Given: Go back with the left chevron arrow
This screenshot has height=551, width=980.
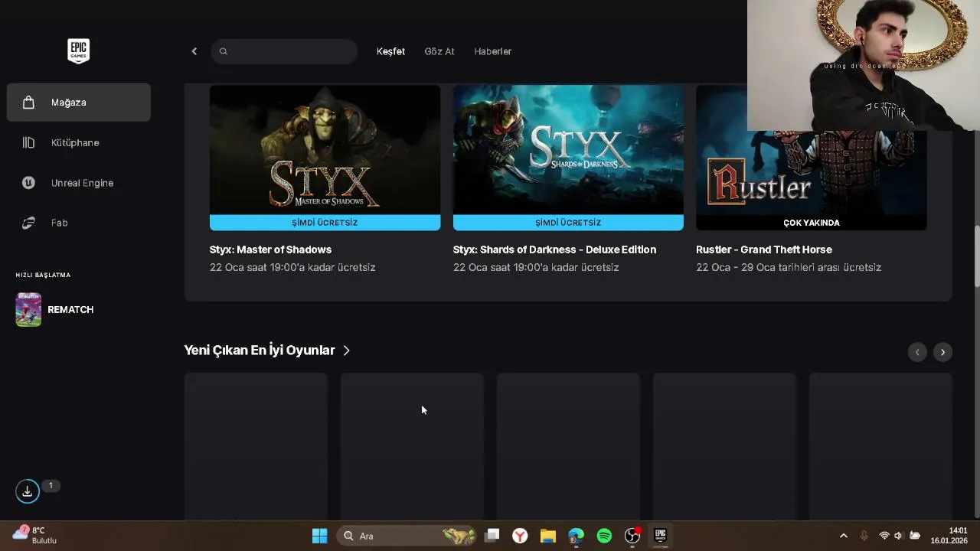Looking at the screenshot, I should pos(194,51).
